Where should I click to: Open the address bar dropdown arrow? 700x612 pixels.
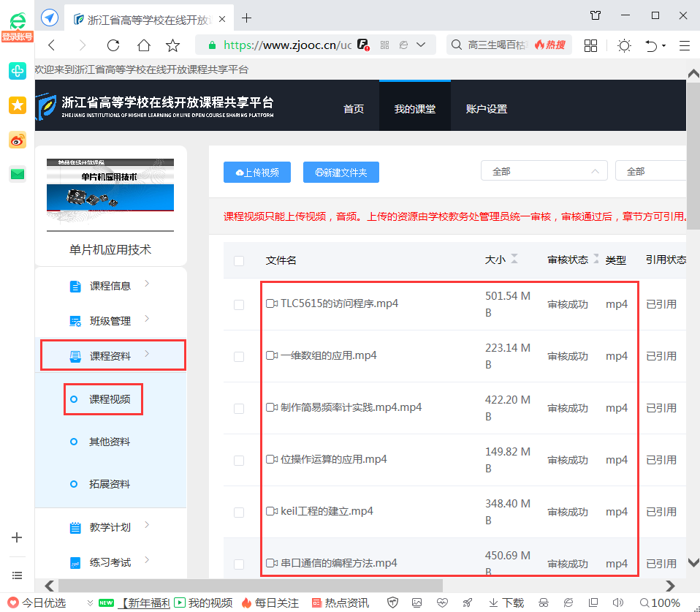(421, 45)
